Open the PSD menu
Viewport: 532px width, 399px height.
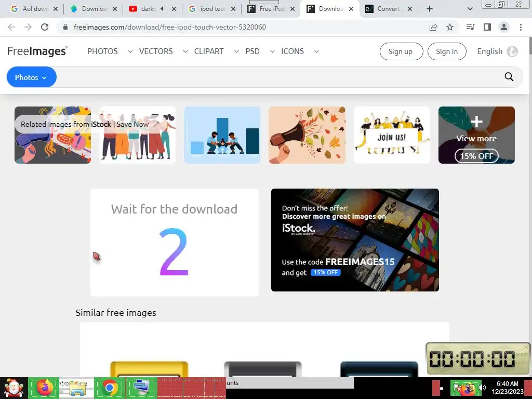(x=252, y=51)
